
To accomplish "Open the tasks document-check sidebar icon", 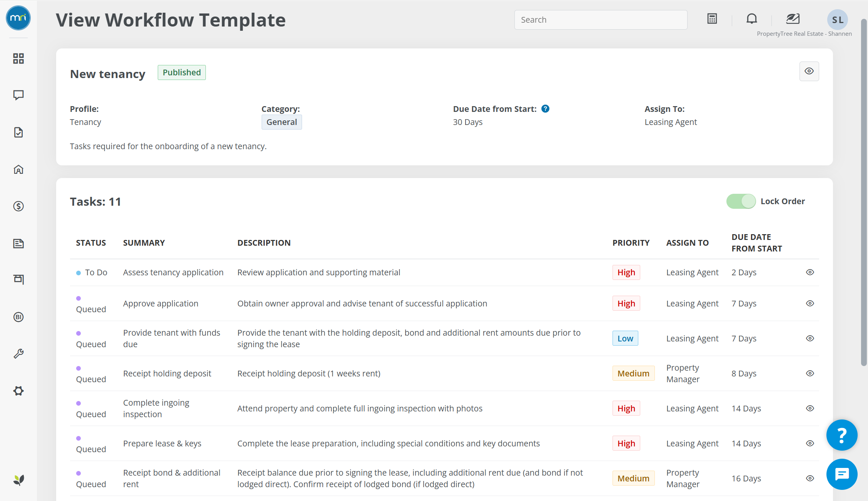I will point(18,132).
